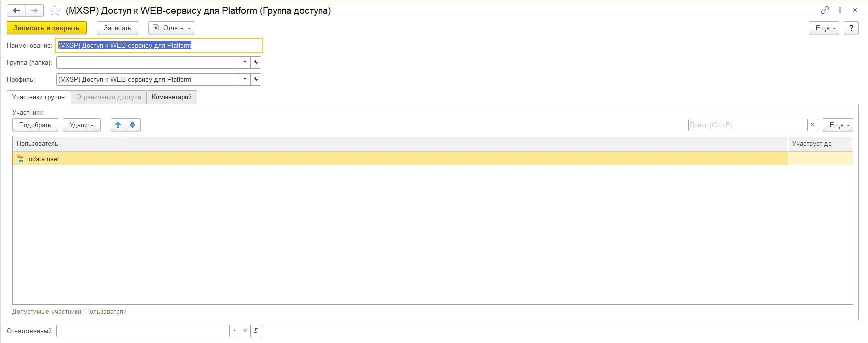Copy link using the chain icon
The width and height of the screenshot is (868, 343).
pyautogui.click(x=825, y=10)
